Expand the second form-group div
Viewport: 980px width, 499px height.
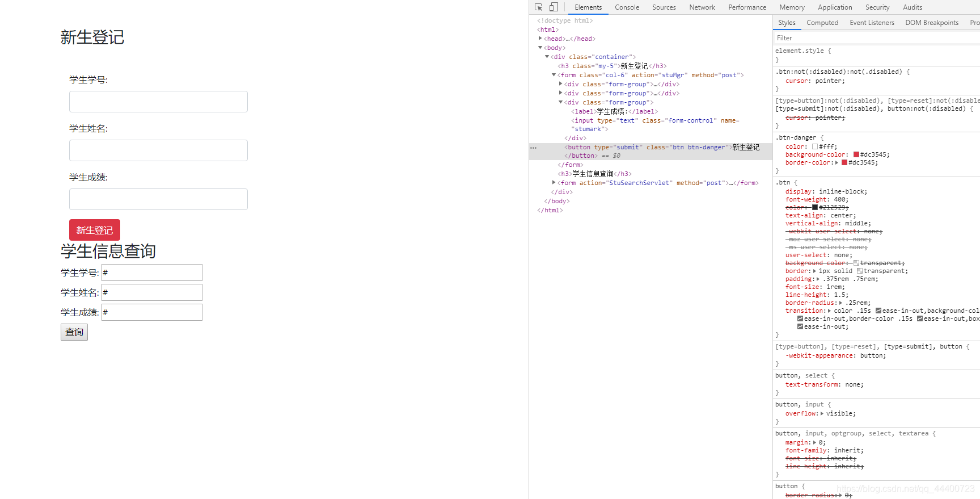[x=560, y=93]
